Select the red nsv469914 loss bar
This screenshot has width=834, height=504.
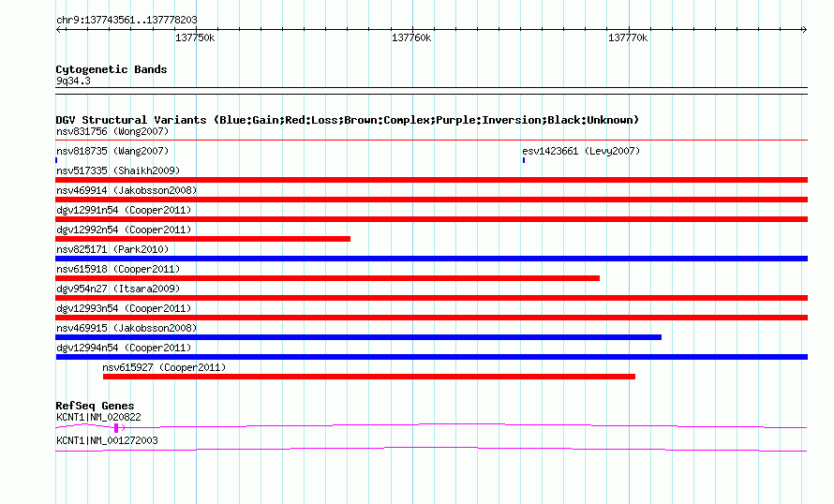pos(431,200)
